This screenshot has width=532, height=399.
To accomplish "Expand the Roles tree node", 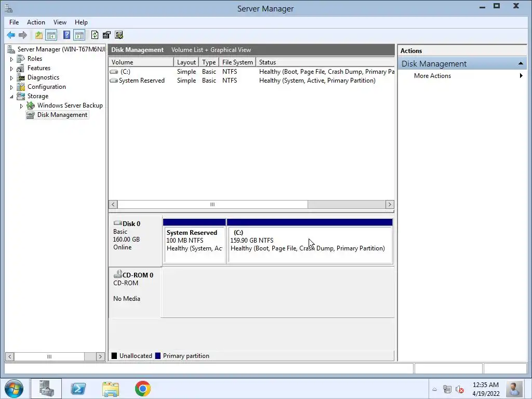I will point(11,59).
